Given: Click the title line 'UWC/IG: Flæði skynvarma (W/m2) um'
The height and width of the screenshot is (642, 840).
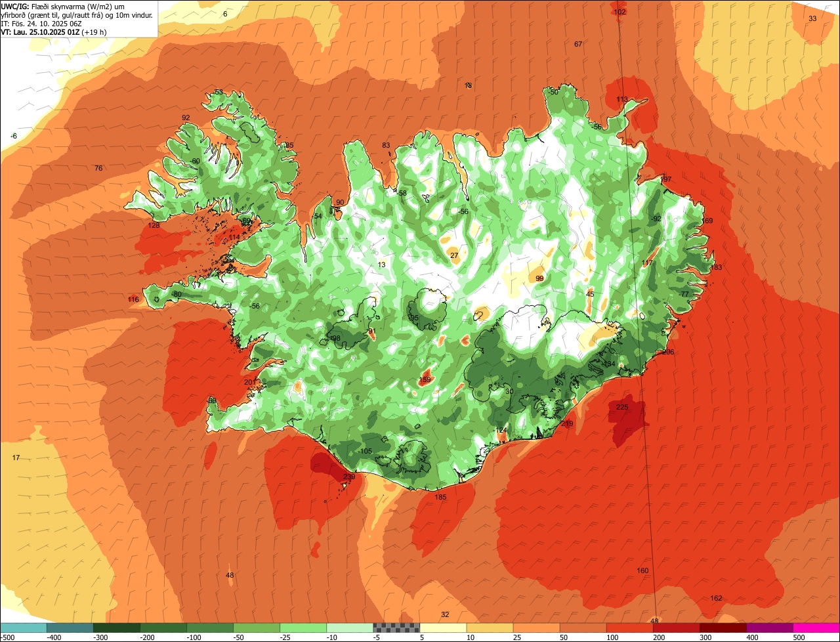Looking at the screenshot, I should (x=63, y=6).
